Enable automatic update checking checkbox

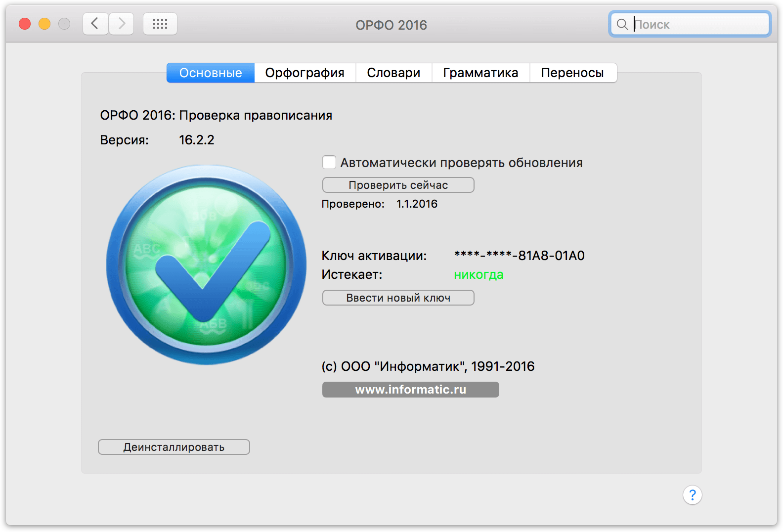(x=329, y=162)
